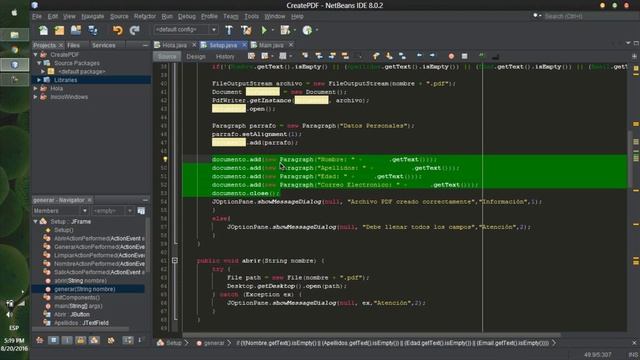The width and height of the screenshot is (640, 360).
Task: Click the generar breadcrumb at bottom
Action: [x=214, y=343]
